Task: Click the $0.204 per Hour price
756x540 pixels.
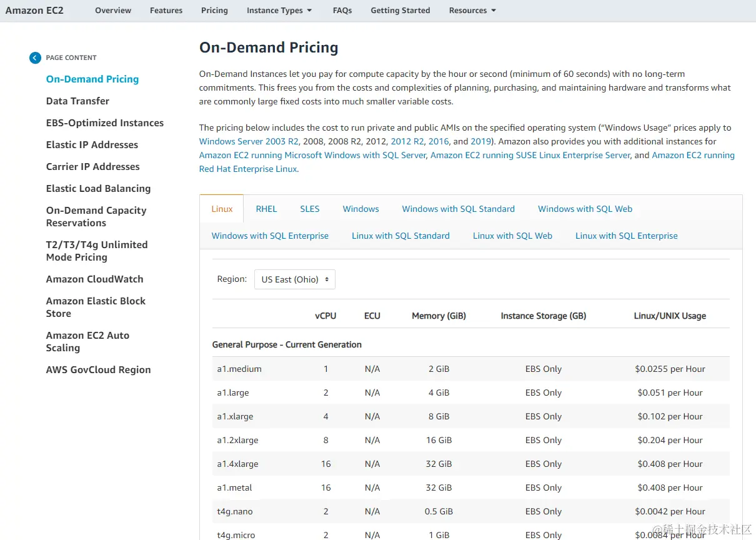Action: click(x=670, y=440)
